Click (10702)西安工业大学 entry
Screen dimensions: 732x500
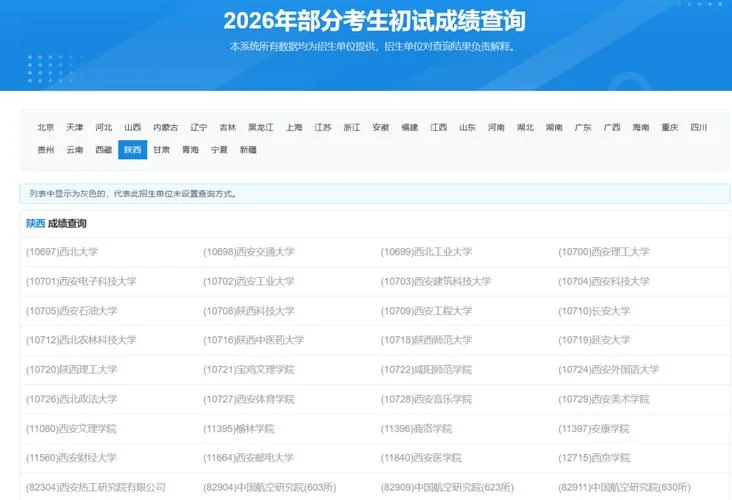(249, 281)
